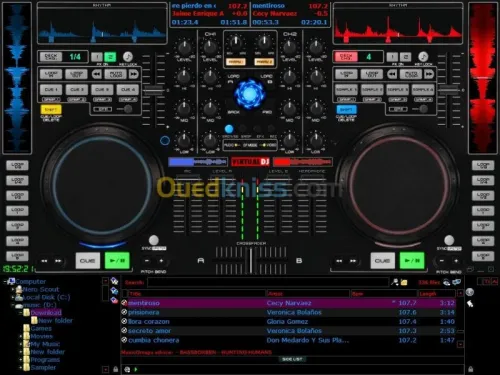Select the Games folder in the tree

tap(41, 328)
